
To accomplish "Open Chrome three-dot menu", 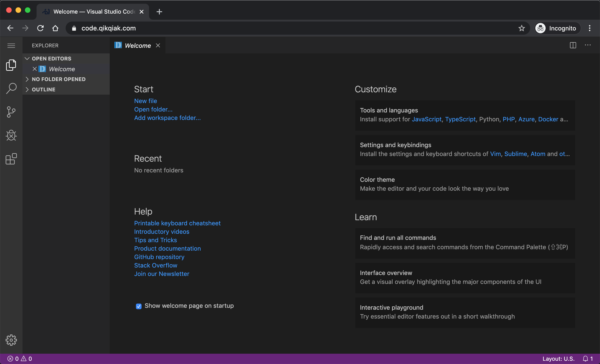I will (x=589, y=28).
